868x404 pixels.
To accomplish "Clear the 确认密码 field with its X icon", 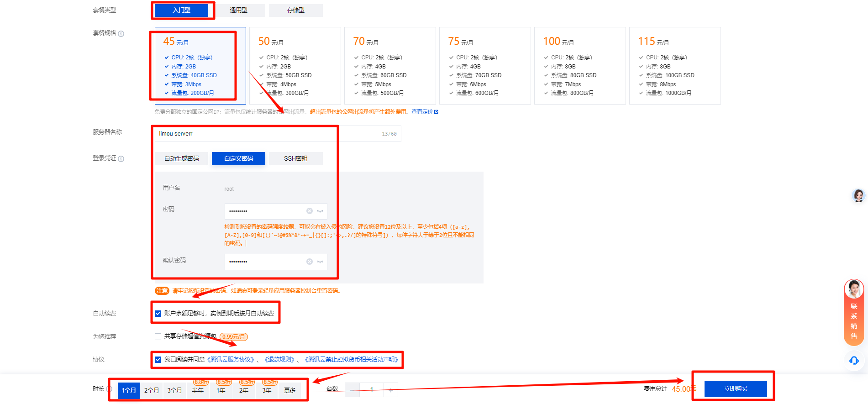I will [x=309, y=262].
